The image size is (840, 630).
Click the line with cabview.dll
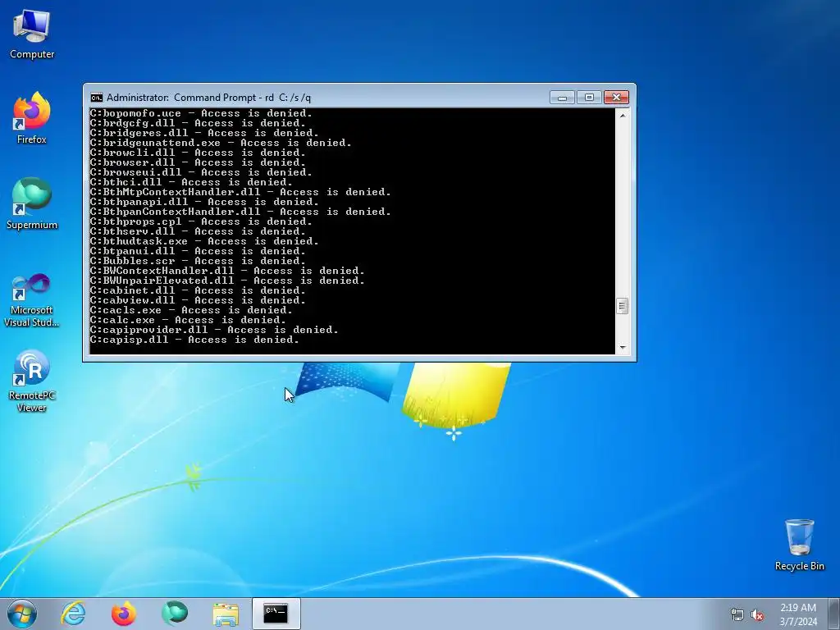tap(197, 300)
